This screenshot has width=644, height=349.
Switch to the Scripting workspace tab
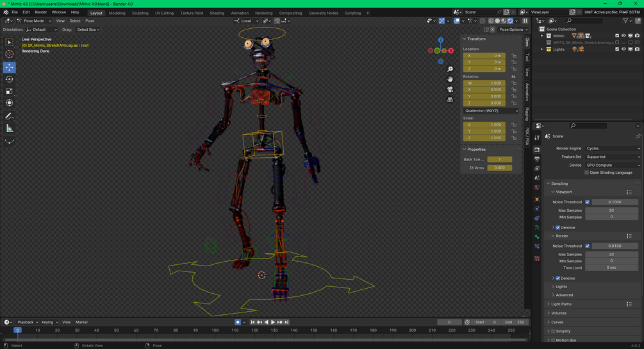(x=353, y=13)
